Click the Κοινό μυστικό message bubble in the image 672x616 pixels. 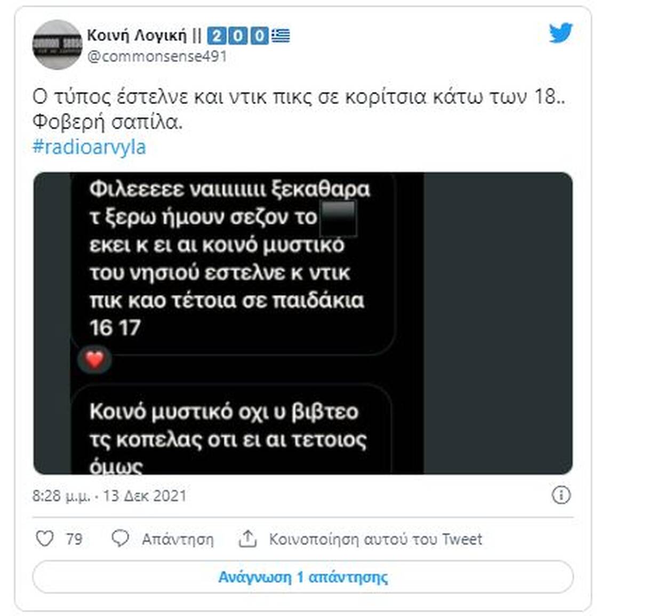point(231,429)
